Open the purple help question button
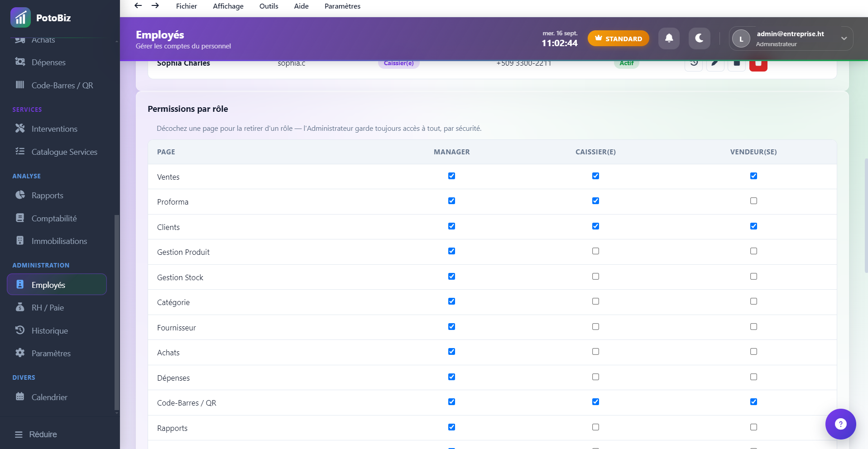 click(x=840, y=424)
